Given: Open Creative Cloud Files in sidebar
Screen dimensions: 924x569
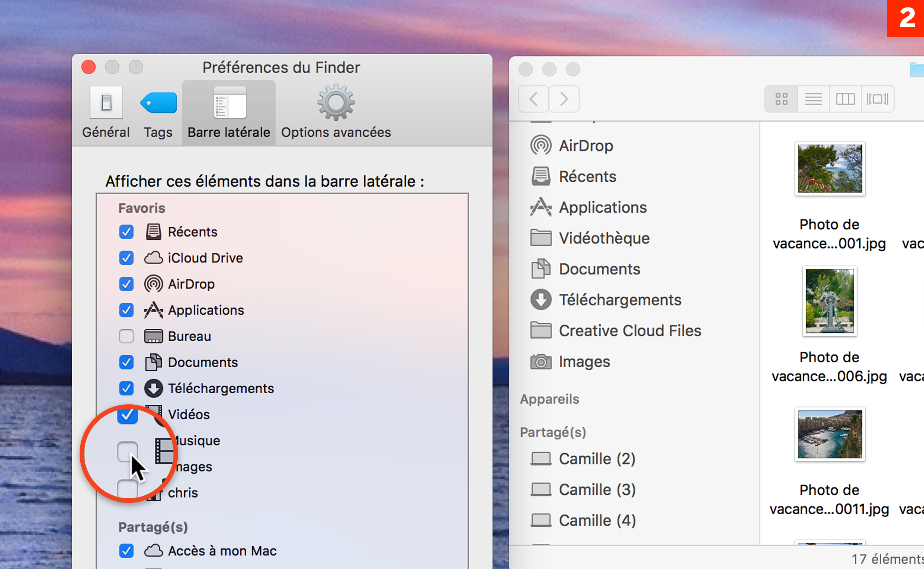Looking at the screenshot, I should 629,331.
